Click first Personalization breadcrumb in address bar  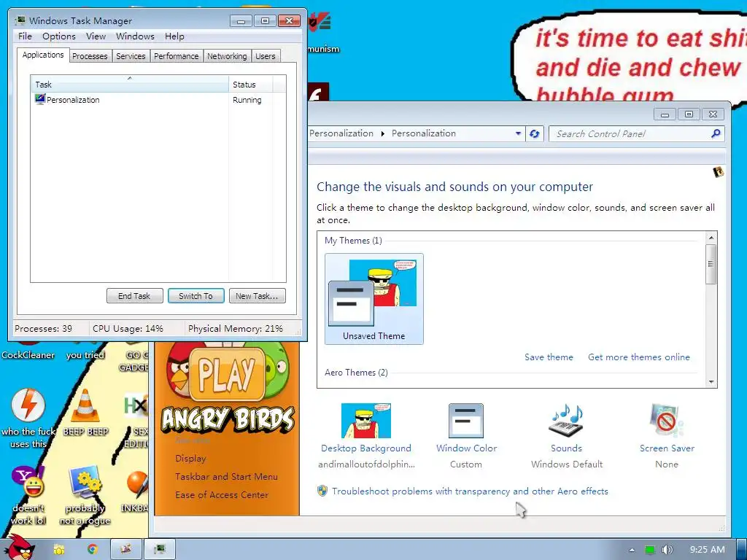click(341, 133)
